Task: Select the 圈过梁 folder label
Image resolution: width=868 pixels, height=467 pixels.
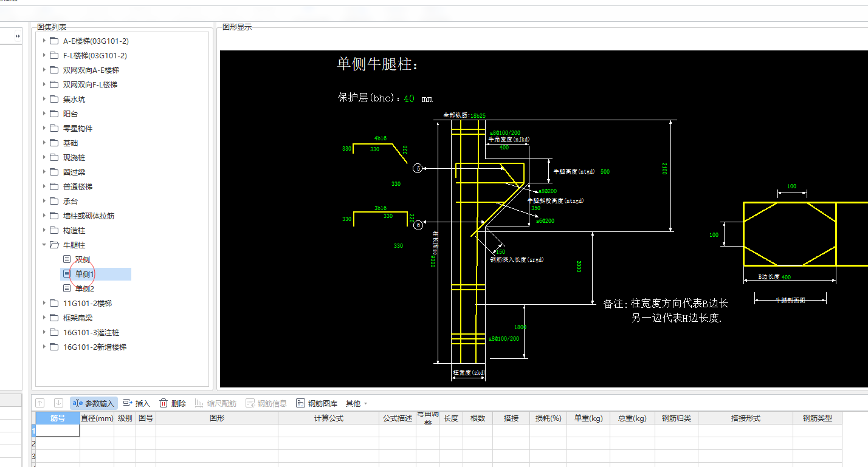Action: pyautogui.click(x=74, y=172)
